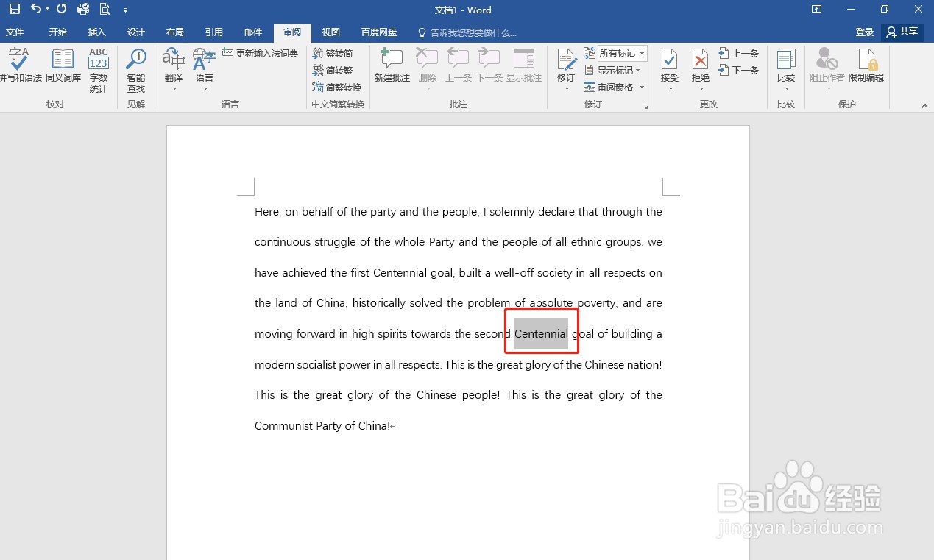The width and height of the screenshot is (934, 560).
Task: Open the 同义词库 thesaurus
Action: click(x=63, y=65)
